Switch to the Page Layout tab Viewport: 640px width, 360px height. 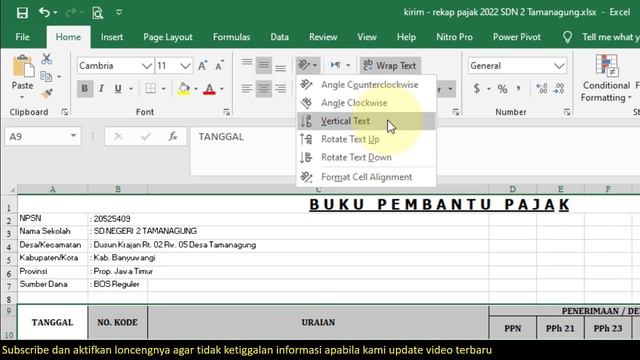point(168,37)
